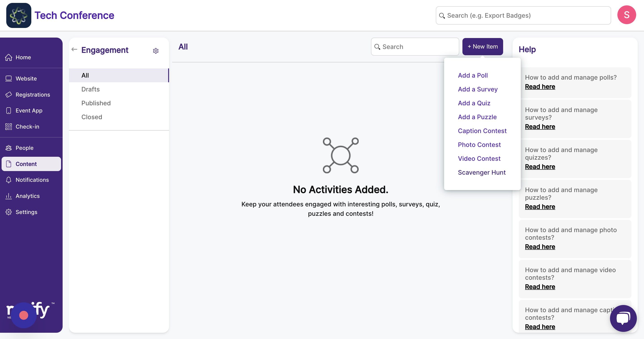Open the chat support bubble
This screenshot has width=644, height=339.
(x=623, y=318)
